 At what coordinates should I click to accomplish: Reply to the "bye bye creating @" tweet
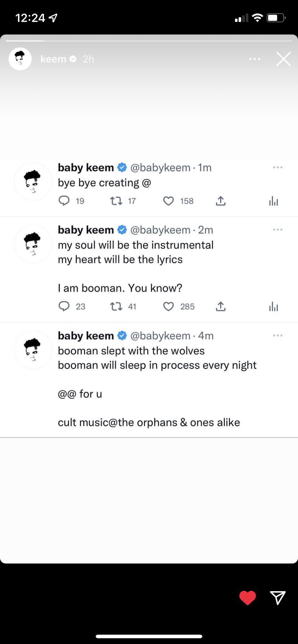(x=64, y=201)
